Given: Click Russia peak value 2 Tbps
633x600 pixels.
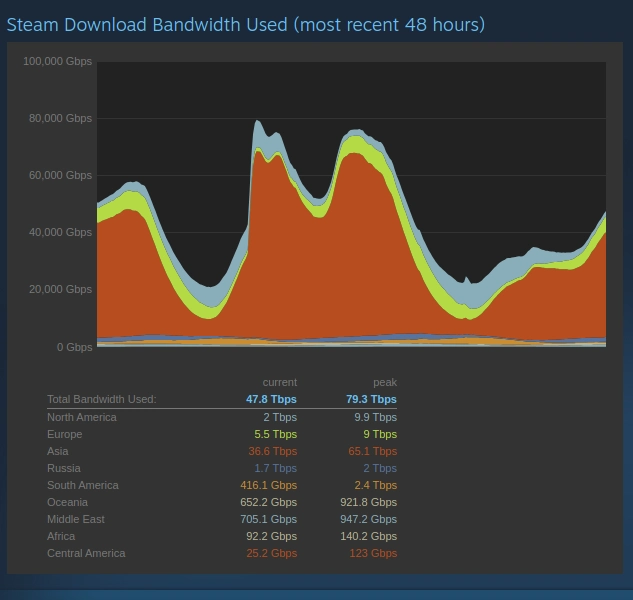Looking at the screenshot, I should click(x=380, y=468).
